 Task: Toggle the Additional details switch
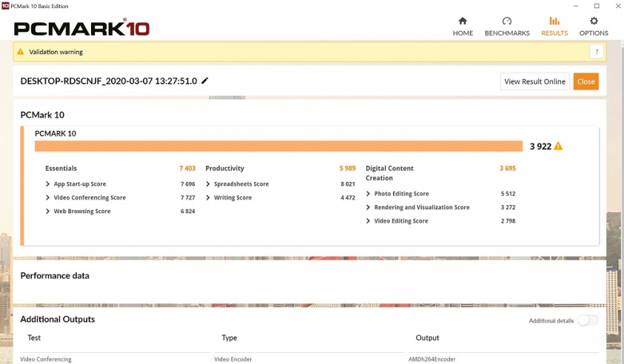coord(588,320)
